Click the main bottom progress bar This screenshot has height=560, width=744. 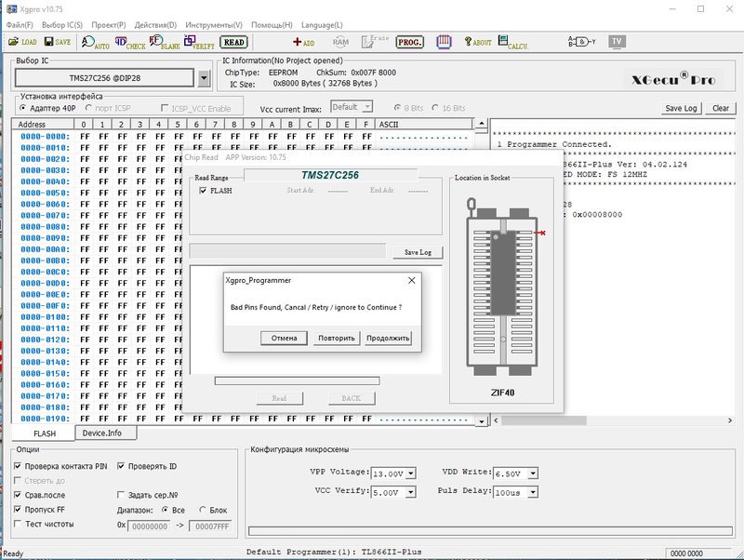(490, 530)
